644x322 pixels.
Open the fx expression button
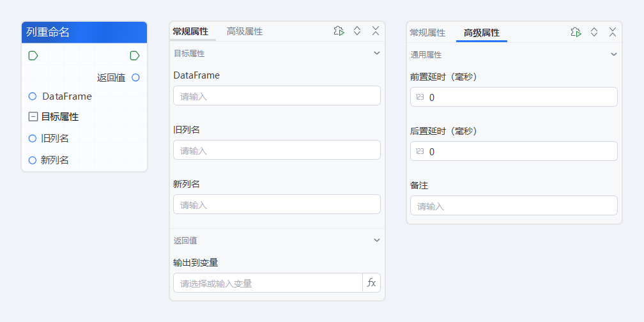[371, 283]
